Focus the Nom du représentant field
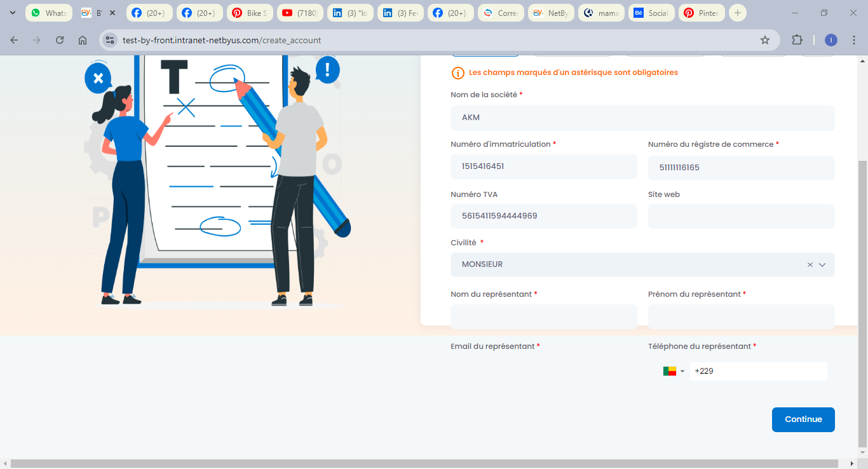The image size is (868, 469). [x=544, y=316]
